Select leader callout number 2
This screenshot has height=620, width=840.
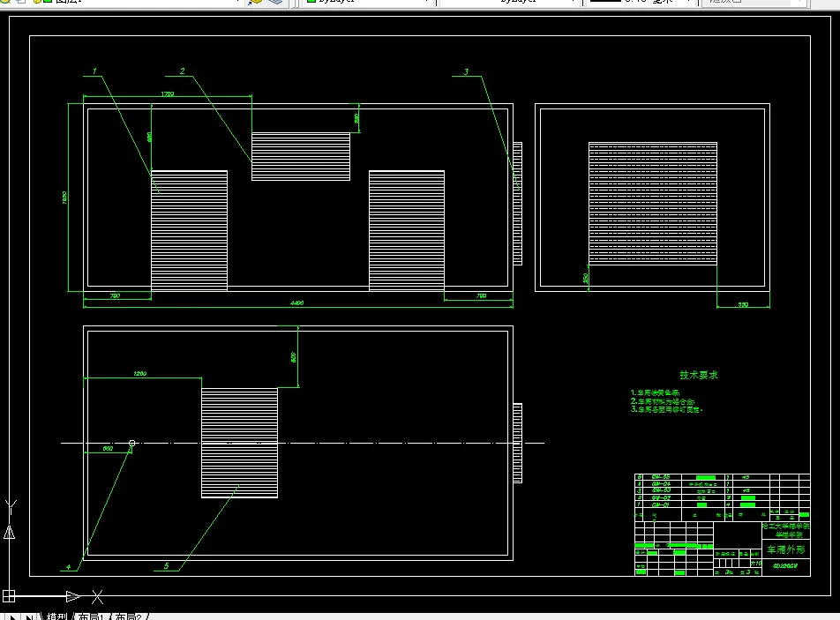pos(182,71)
